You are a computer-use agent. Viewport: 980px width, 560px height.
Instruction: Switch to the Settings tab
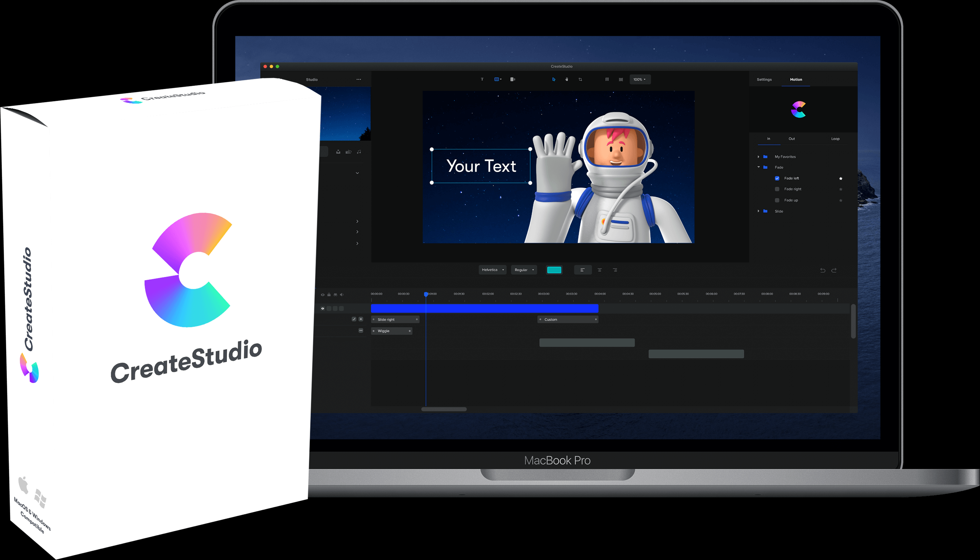(764, 80)
